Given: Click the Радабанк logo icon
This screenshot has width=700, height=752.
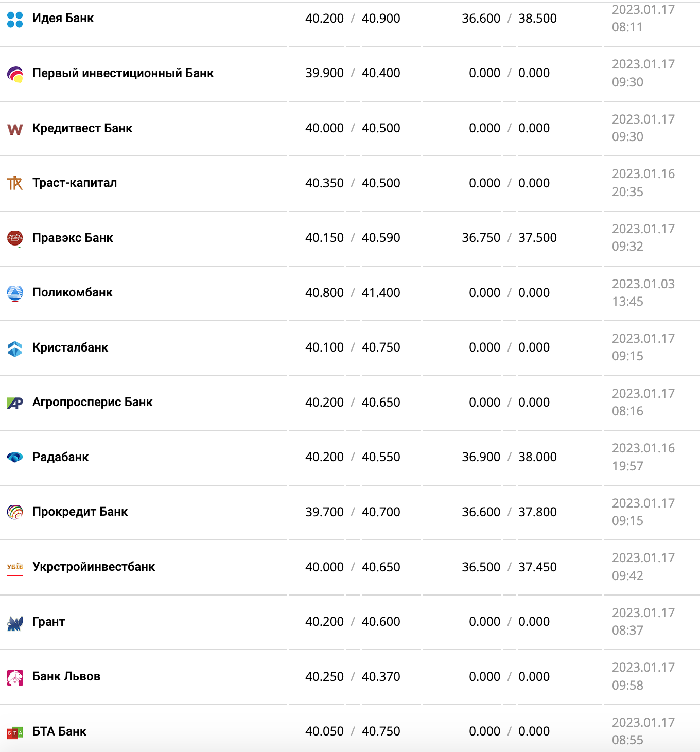Looking at the screenshot, I should pyautogui.click(x=15, y=458).
